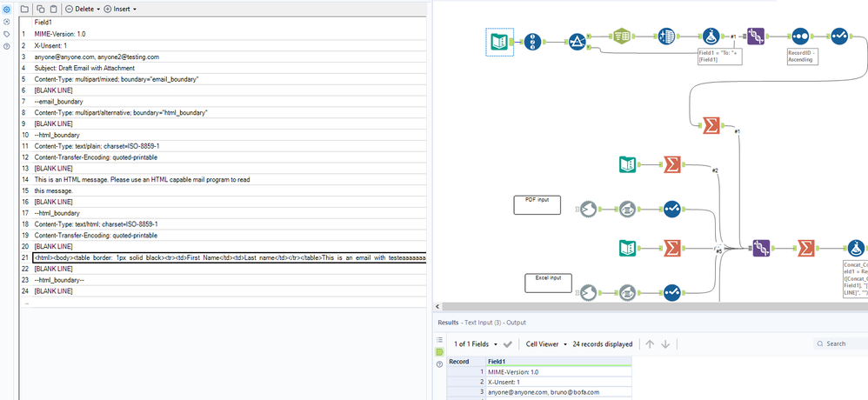Click the copy icon in Text Input toolbar
The width and height of the screenshot is (868, 400).
(x=41, y=9)
